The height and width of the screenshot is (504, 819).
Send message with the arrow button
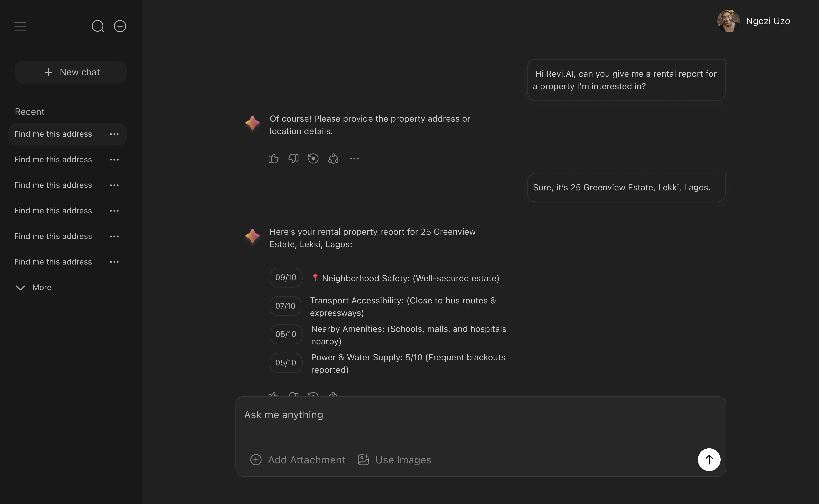(x=709, y=460)
